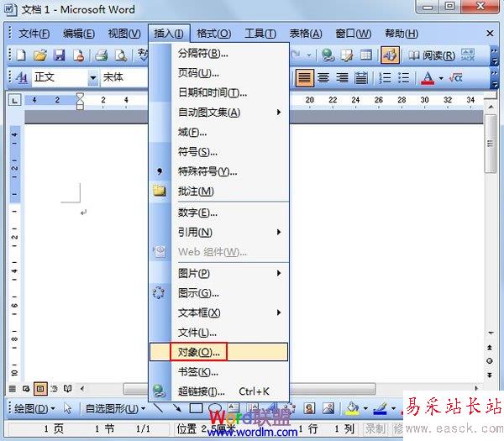Print the document with the printer icon
Screen dimensions: 504x441
point(102,55)
